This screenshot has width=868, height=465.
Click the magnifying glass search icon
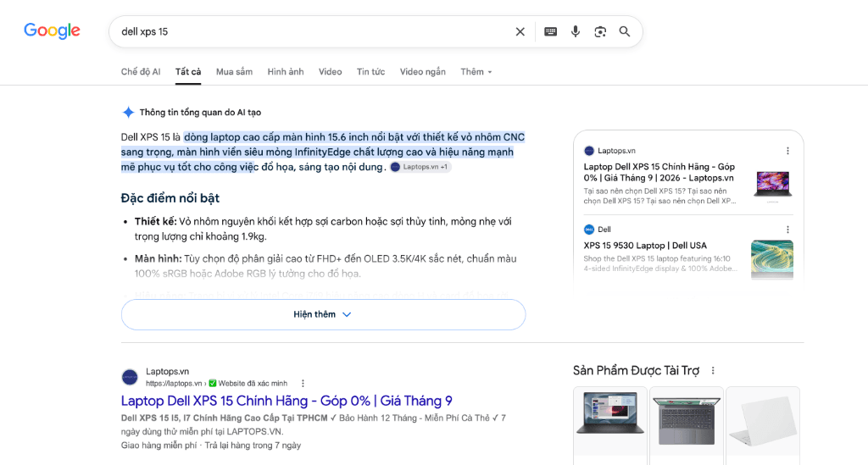pyautogui.click(x=625, y=31)
